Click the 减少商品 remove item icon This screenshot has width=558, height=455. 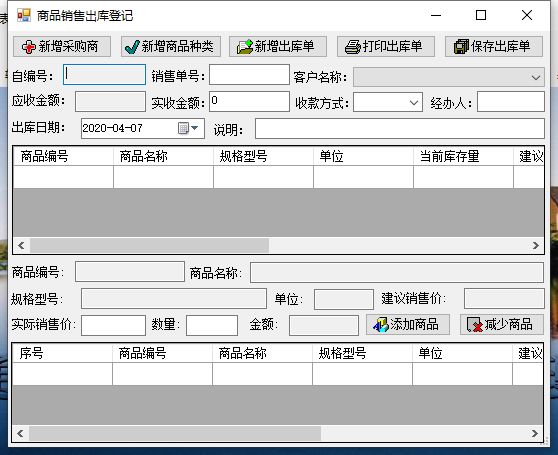click(475, 325)
